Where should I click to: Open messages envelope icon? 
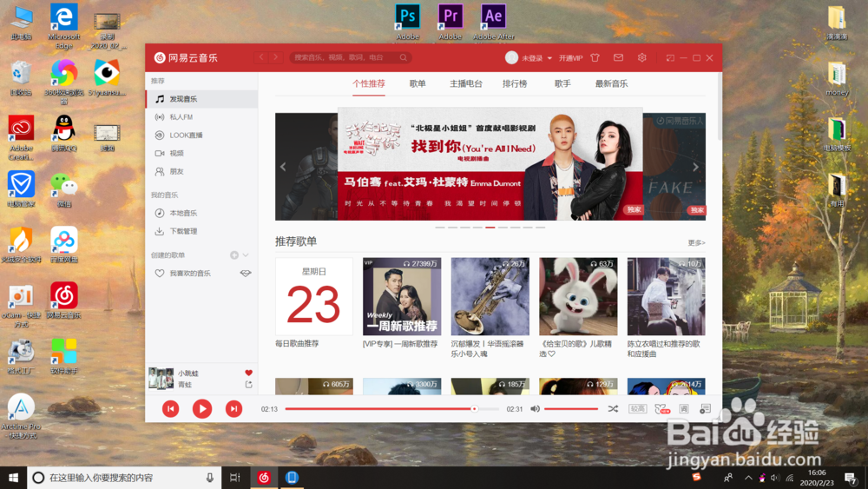618,57
